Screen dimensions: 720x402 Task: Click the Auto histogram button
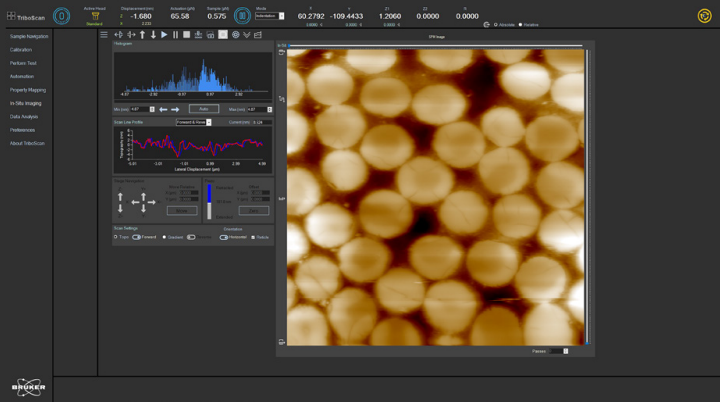tap(203, 109)
